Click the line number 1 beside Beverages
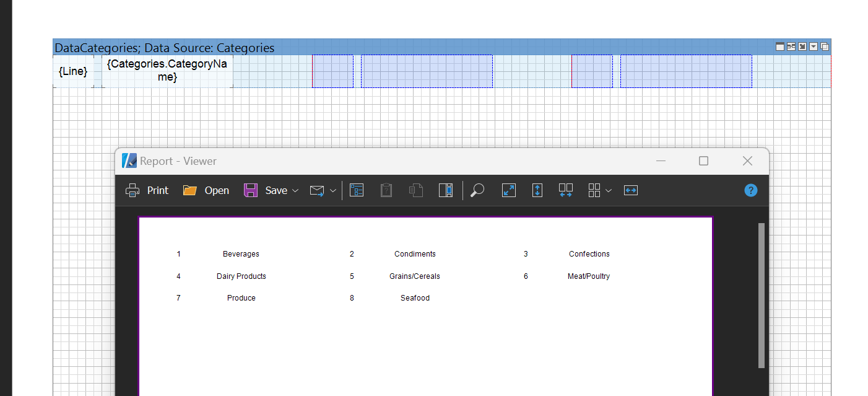This screenshot has height=396, width=868. (x=179, y=254)
